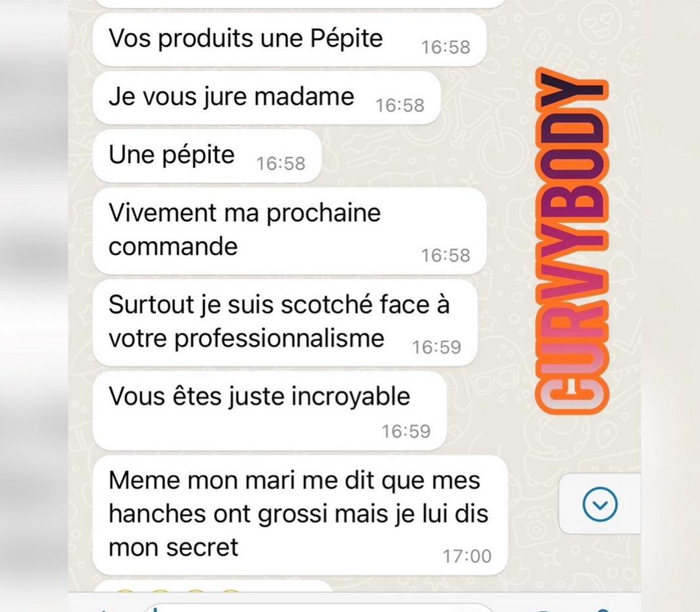700x612 pixels.
Task: Select the "Vos produits une Pépite" message
Action: 289,40
